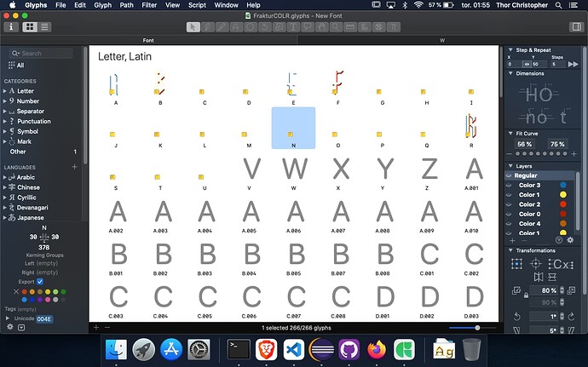Add new glyph with bottom plus
The height and width of the screenshot is (367, 588).
point(96,327)
